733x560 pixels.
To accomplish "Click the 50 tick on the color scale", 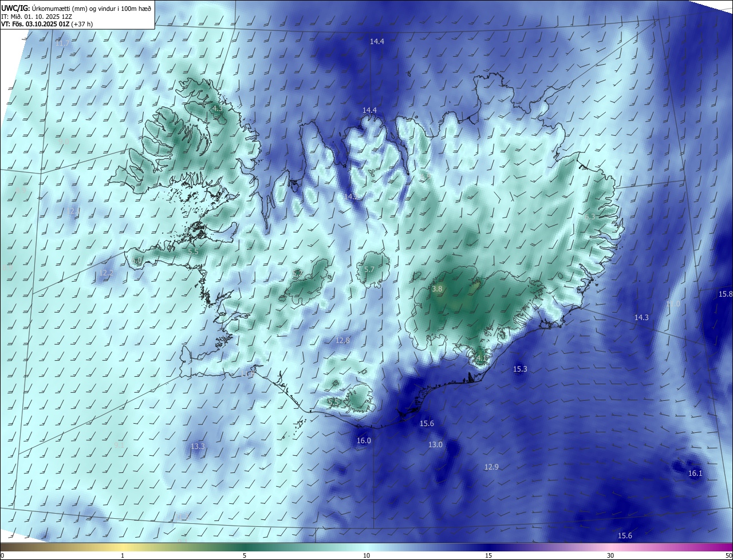I will [x=728, y=555].
